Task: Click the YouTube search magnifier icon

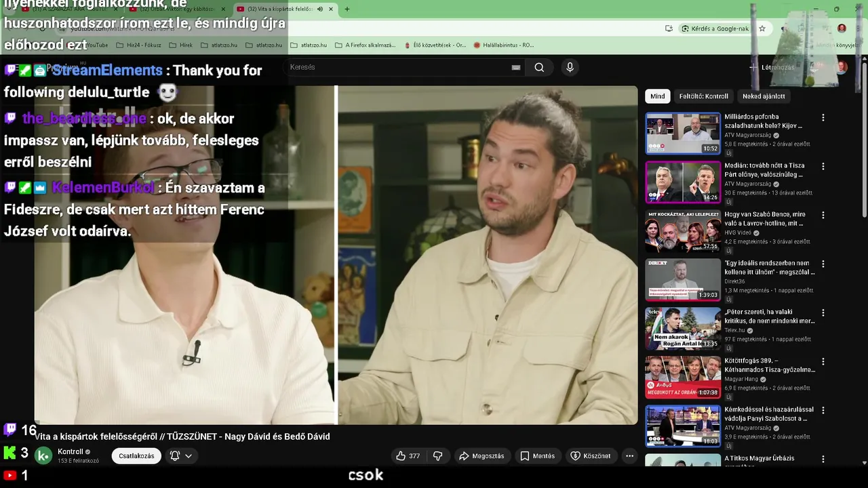Action: click(539, 67)
